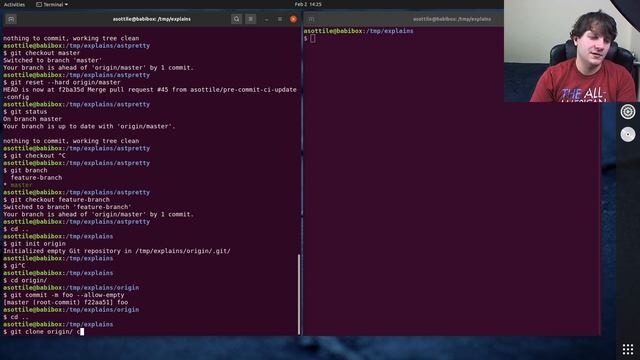Click 'git commit -m foo --allow-empty' line
Image resolution: width=640 pixels, height=360 pixels.
[64, 296]
